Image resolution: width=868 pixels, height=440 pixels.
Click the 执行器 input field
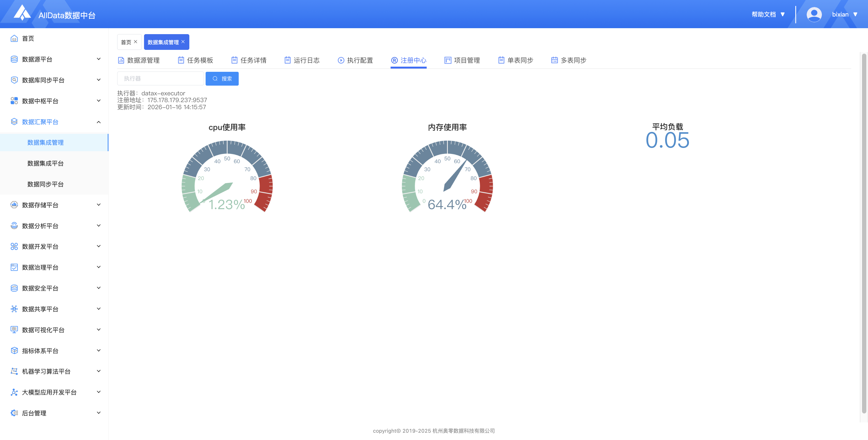tap(160, 79)
